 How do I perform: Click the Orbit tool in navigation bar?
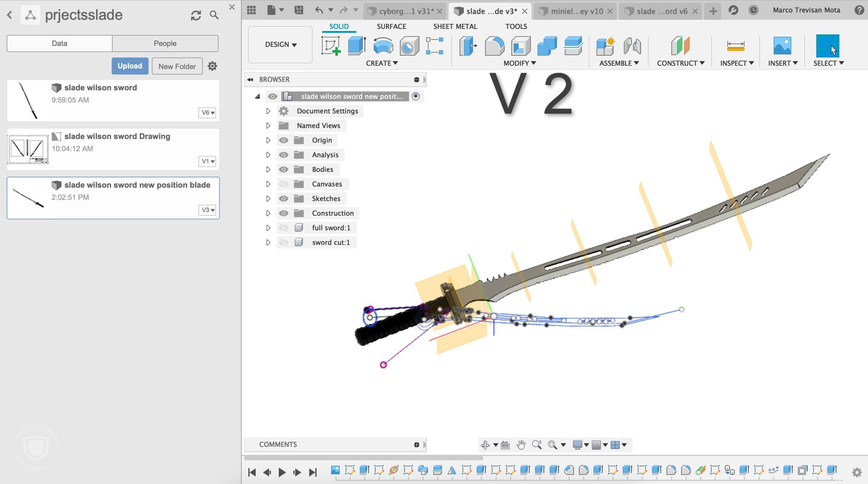click(485, 444)
